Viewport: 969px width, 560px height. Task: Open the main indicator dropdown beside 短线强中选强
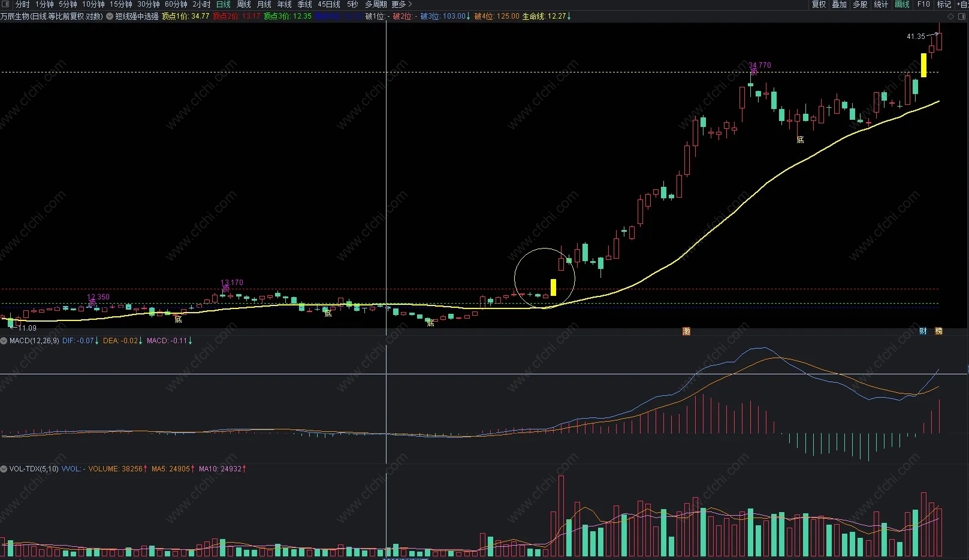coord(110,16)
